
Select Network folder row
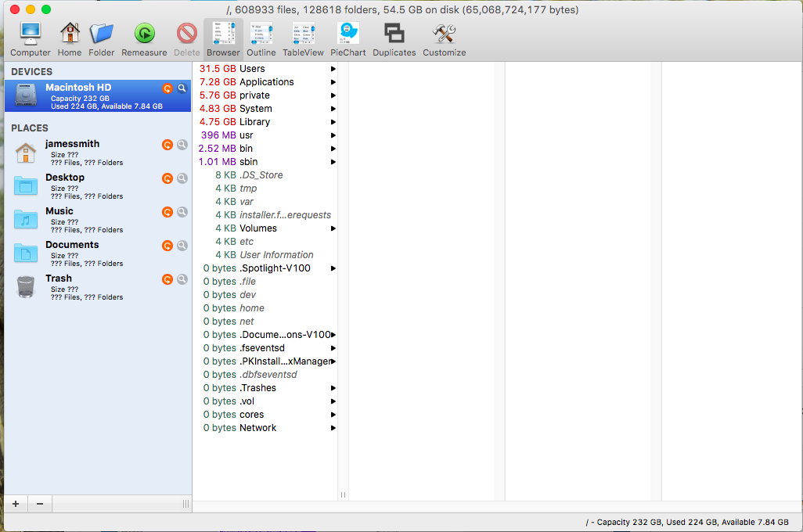coord(265,428)
